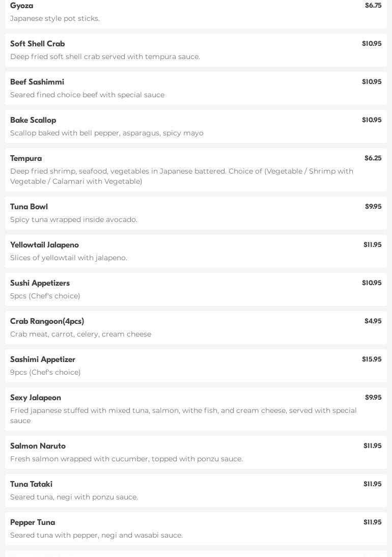This screenshot has width=392, height=557.
Task: Pick the Yellowtail Jalapeno dish
Action: [x=44, y=245]
